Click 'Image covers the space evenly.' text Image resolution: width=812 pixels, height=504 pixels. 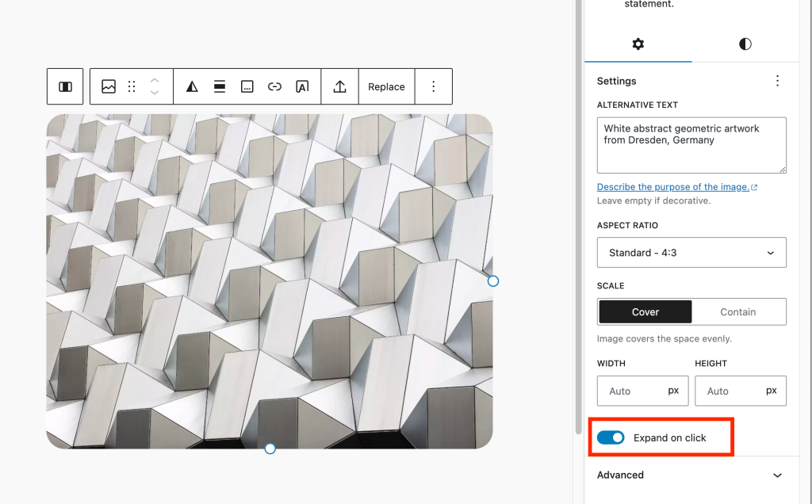(x=665, y=339)
